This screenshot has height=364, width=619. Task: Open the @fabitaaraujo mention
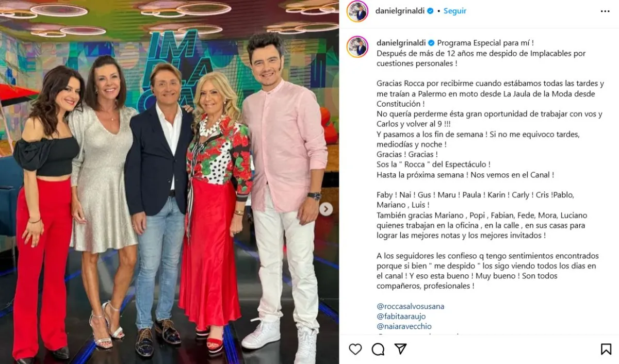tap(401, 316)
